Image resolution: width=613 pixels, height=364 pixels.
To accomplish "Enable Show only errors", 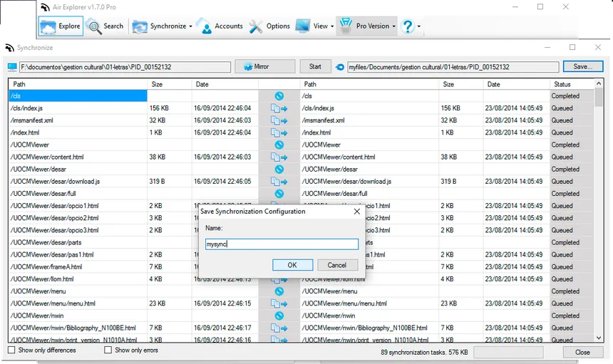I will coord(108,350).
